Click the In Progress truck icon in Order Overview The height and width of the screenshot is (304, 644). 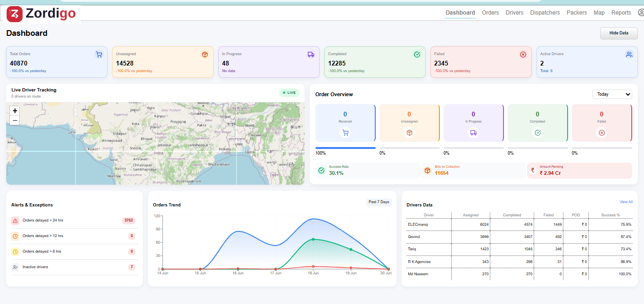(473, 133)
